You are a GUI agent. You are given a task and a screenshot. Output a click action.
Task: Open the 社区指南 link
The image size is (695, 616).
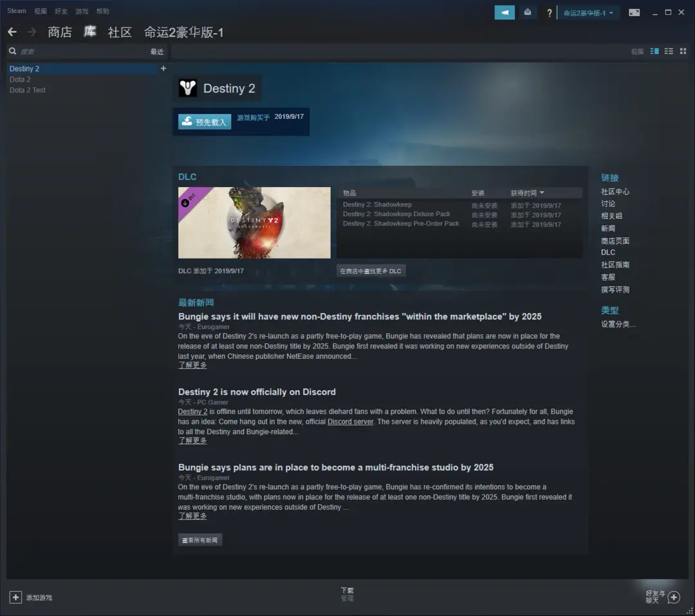point(615,264)
